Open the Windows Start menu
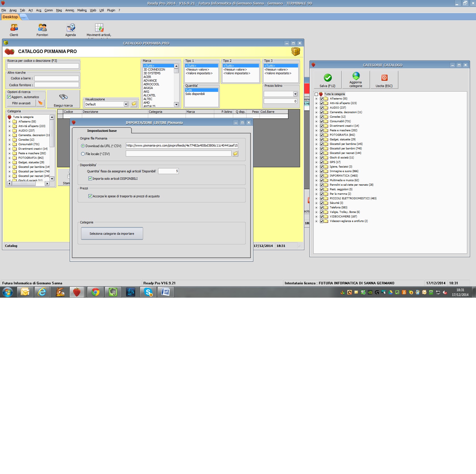Image resolution: width=476 pixels, height=474 pixels. click(x=8, y=292)
